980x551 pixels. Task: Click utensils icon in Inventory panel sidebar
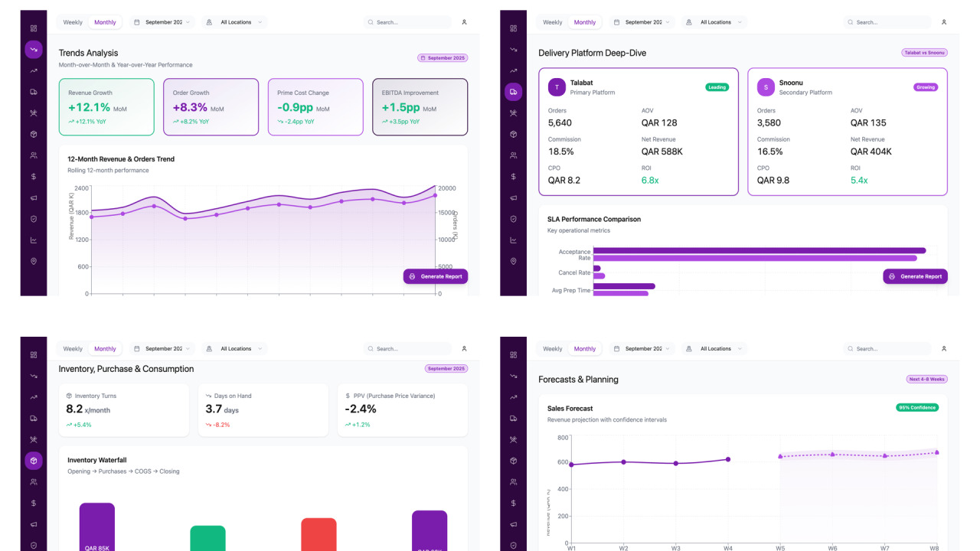pos(34,439)
